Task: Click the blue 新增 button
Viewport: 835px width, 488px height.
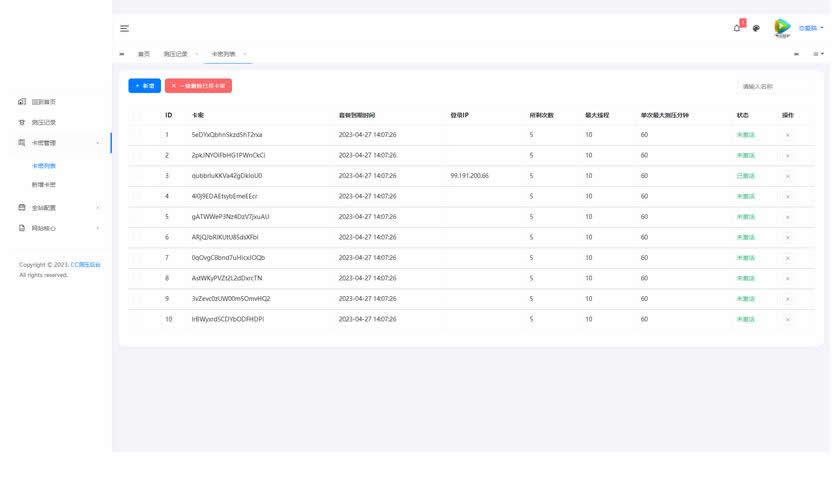Action: click(x=144, y=86)
